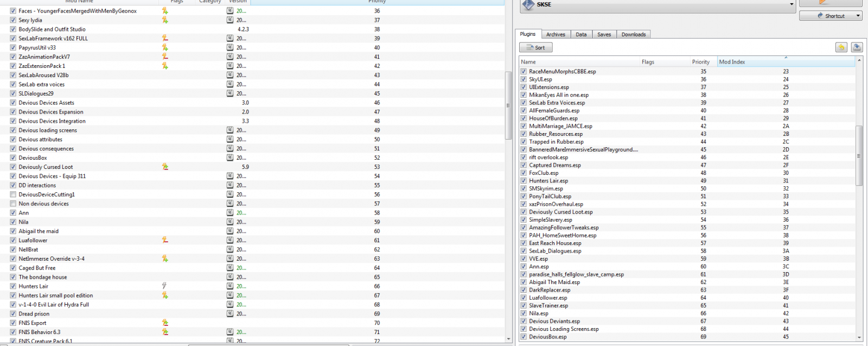The image size is (868, 346).
Task: Toggle the SkyUI.esp plugin checkbox
Action: pyautogui.click(x=524, y=79)
